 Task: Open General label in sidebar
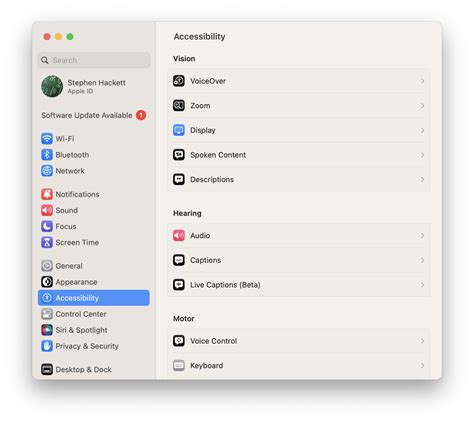(x=69, y=266)
